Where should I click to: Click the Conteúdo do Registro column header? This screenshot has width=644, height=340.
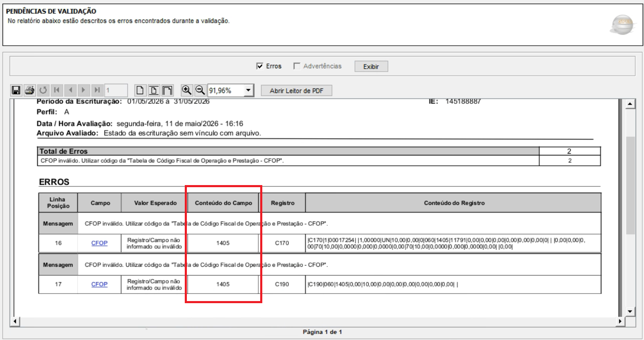pos(454,203)
